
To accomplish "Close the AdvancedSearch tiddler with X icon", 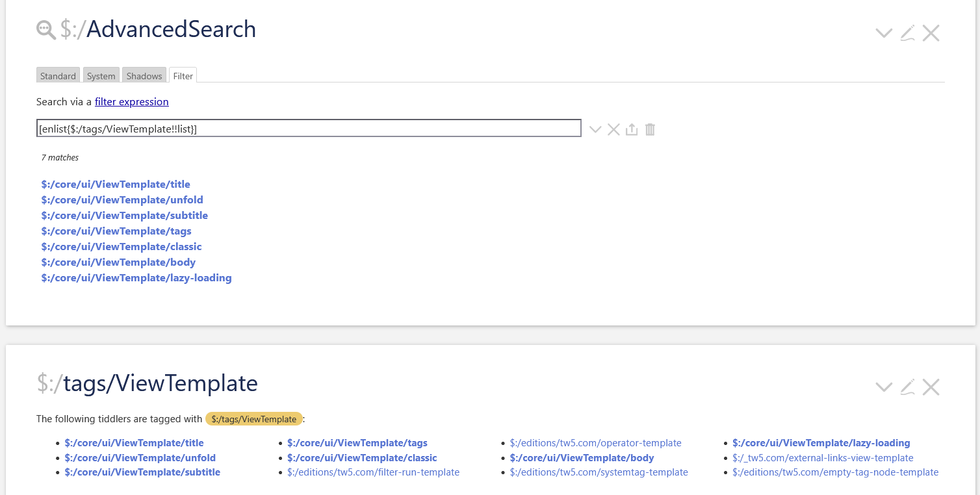I will 931,33.
